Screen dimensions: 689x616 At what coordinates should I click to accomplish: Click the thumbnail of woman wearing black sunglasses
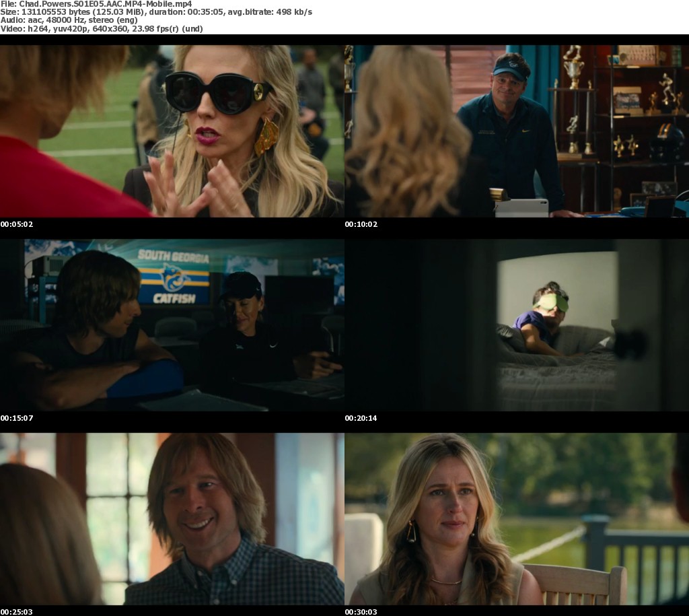coord(172,131)
